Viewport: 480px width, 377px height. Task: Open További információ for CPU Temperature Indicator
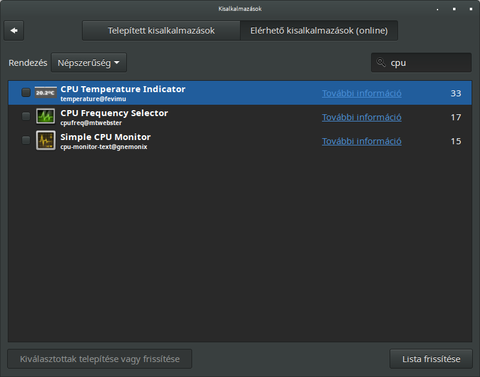[362, 93]
